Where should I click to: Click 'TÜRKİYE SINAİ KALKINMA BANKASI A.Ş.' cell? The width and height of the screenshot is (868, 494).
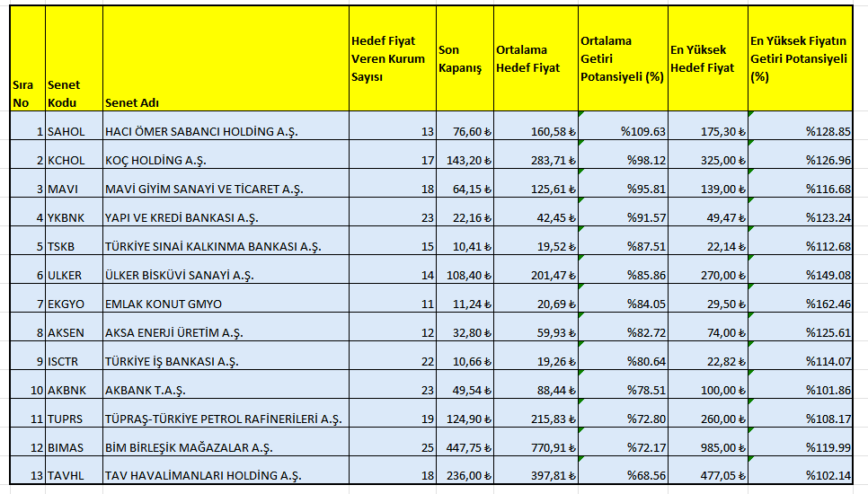[226, 241]
